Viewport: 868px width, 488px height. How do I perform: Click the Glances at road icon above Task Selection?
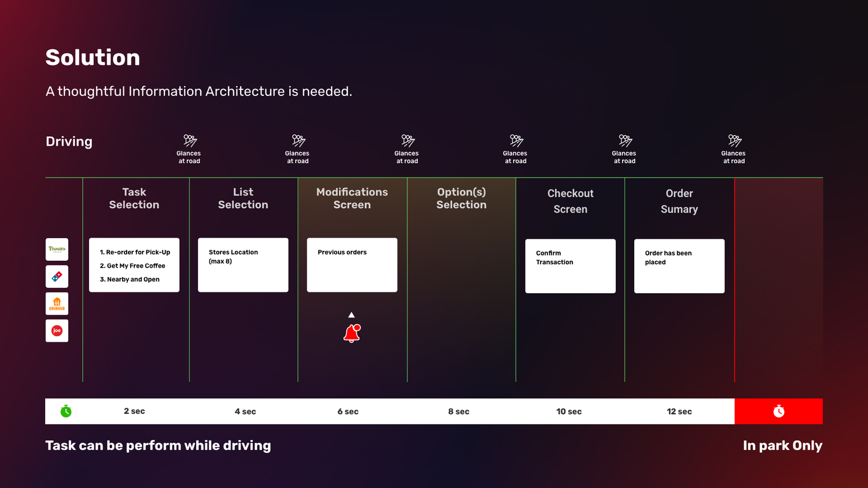click(x=189, y=147)
